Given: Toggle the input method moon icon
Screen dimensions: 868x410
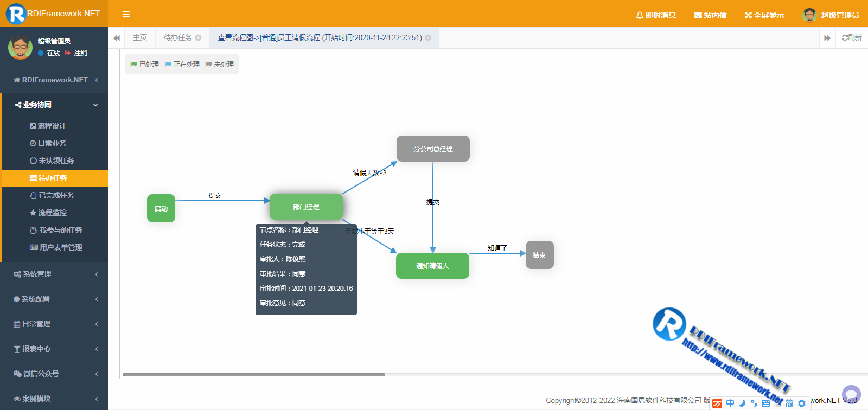Looking at the screenshot, I should point(742,403).
